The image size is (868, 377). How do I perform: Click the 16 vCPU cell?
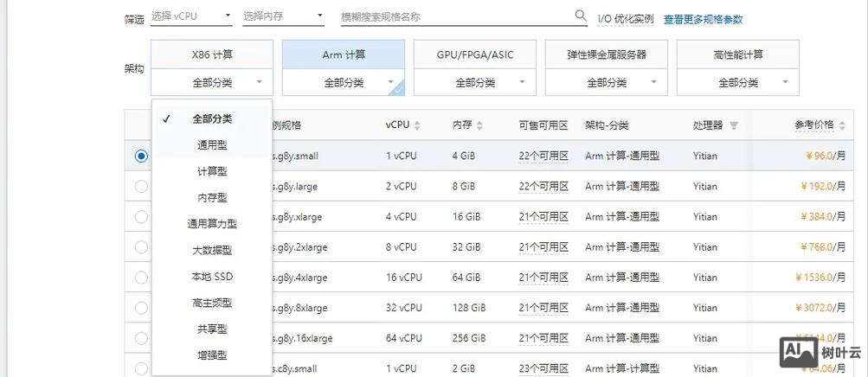pyautogui.click(x=404, y=278)
